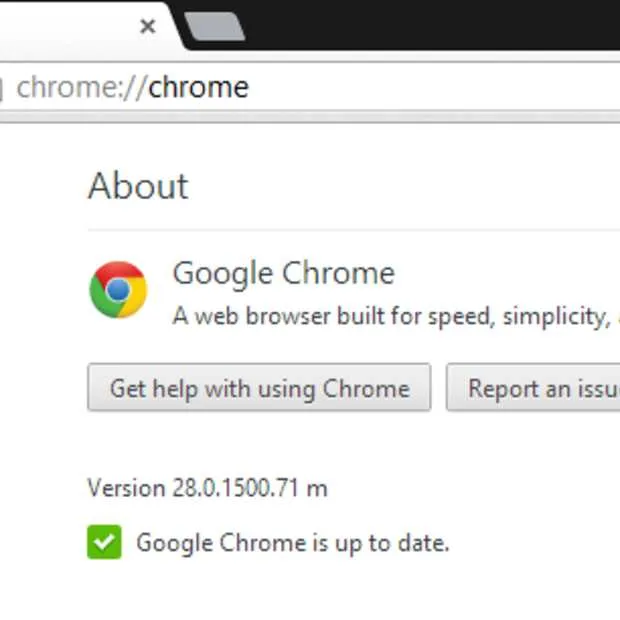
Task: Click the About page heading
Action: [x=138, y=186]
